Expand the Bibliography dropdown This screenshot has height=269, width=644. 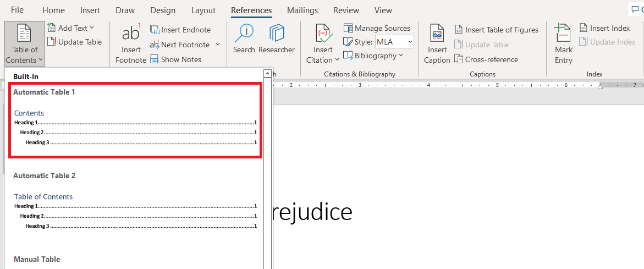[373, 56]
